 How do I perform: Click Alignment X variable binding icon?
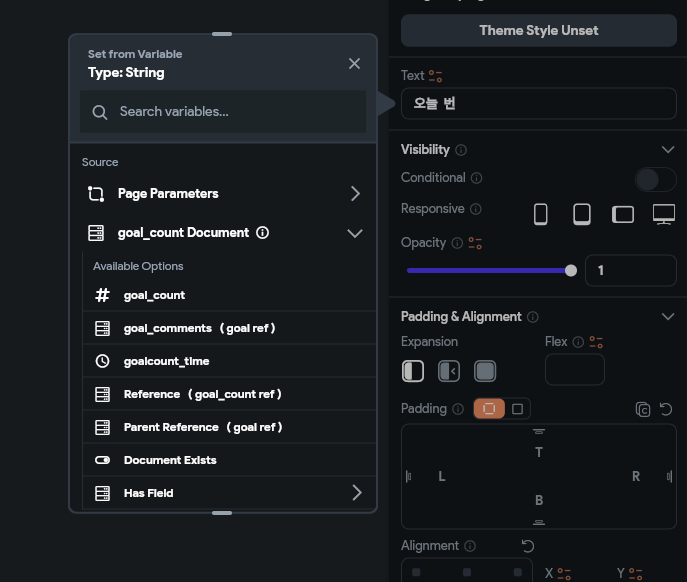click(x=564, y=574)
